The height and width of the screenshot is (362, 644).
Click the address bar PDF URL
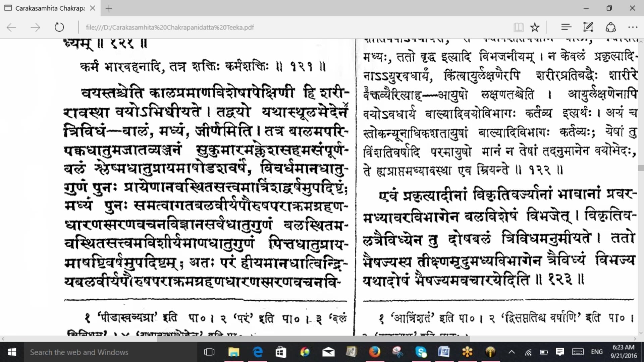click(170, 27)
